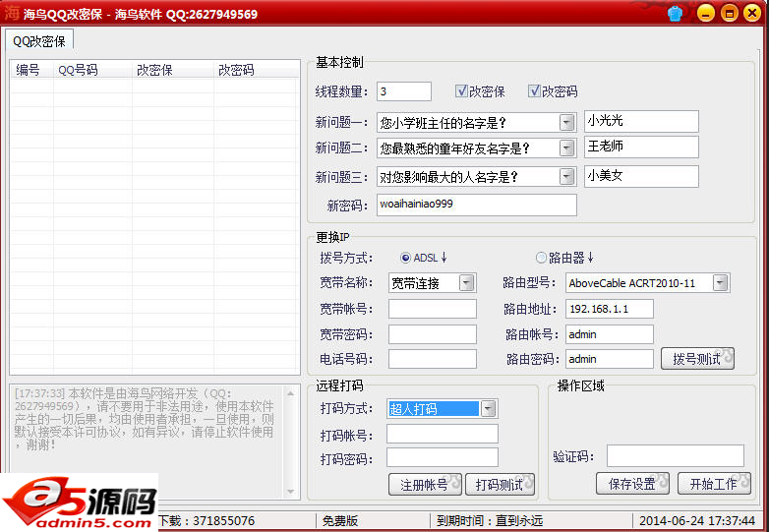Click the 免费版 status bar entry
Viewport: 769px width, 532px height.
[340, 521]
